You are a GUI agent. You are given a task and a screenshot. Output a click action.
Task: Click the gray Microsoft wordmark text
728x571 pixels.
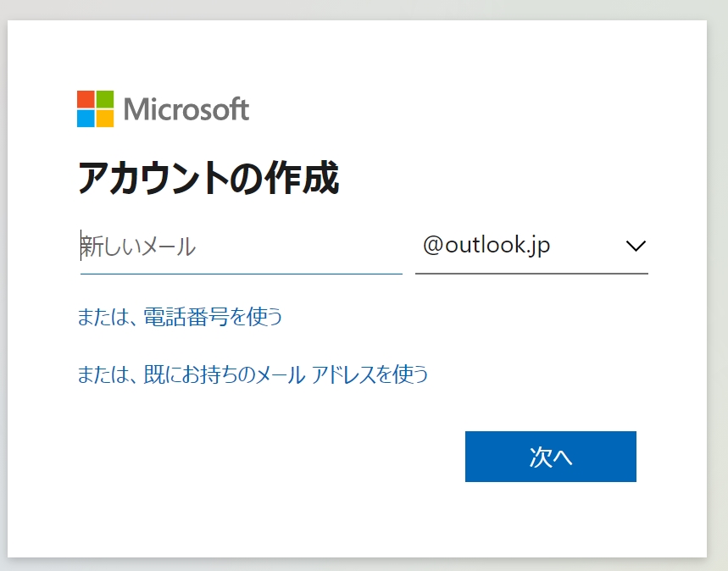coord(186,109)
